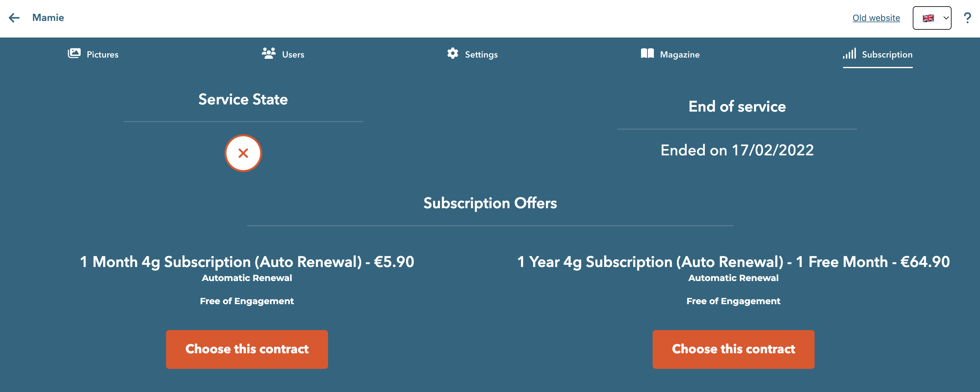
Task: Click the Magazine open-book icon
Action: [647, 53]
